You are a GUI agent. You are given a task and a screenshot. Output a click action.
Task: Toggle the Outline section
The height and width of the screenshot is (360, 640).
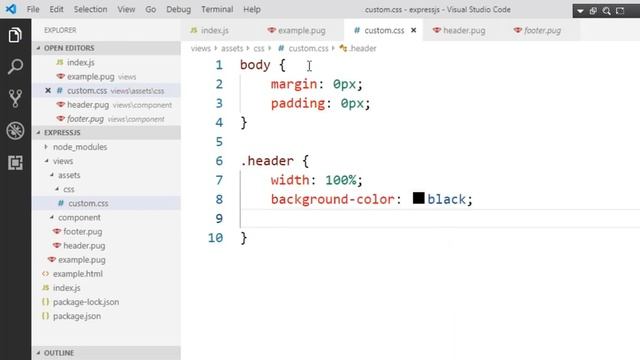tap(106, 353)
